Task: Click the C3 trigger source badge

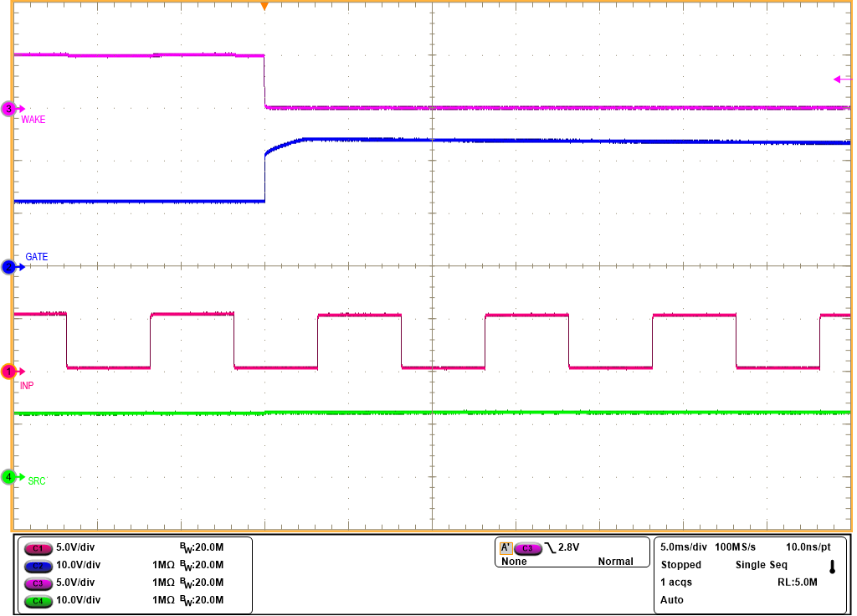Action: tap(527, 548)
